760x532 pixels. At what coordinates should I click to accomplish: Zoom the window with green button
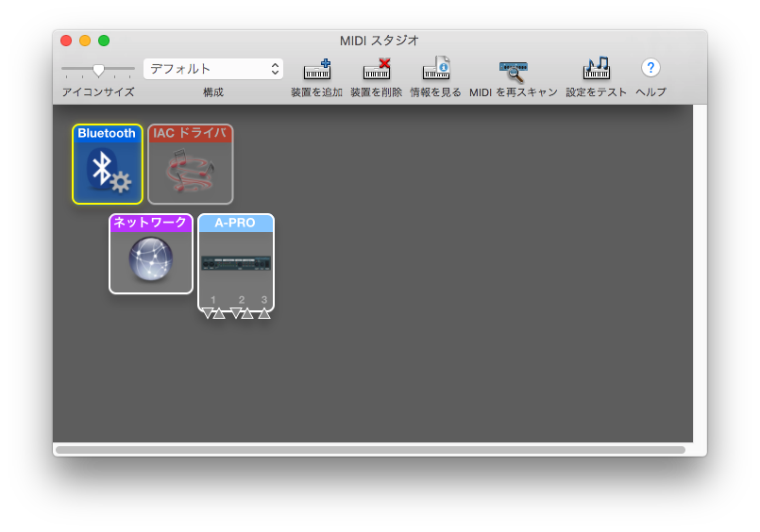(104, 41)
